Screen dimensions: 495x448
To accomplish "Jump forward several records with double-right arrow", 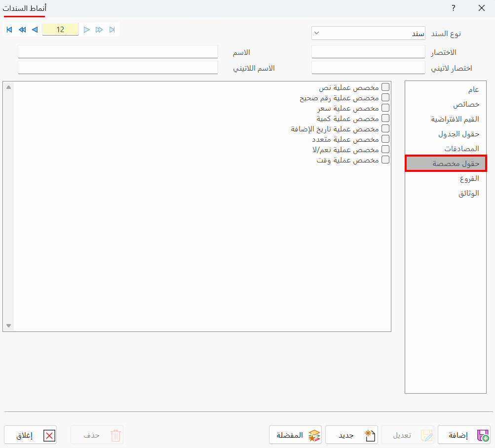I will [99, 30].
